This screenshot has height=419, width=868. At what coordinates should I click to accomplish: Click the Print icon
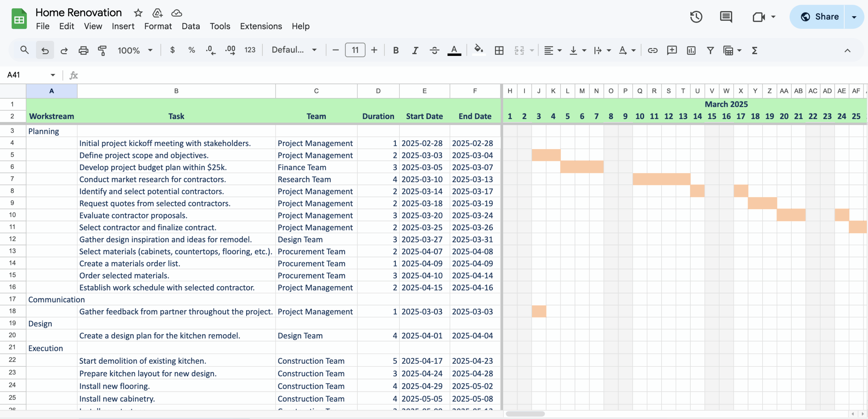point(83,50)
